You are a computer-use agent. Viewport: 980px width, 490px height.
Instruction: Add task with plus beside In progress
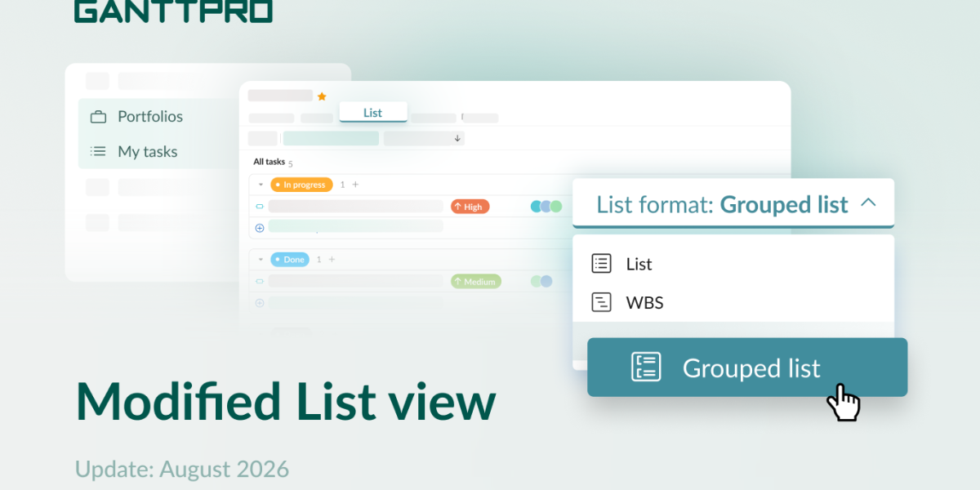[x=355, y=185]
